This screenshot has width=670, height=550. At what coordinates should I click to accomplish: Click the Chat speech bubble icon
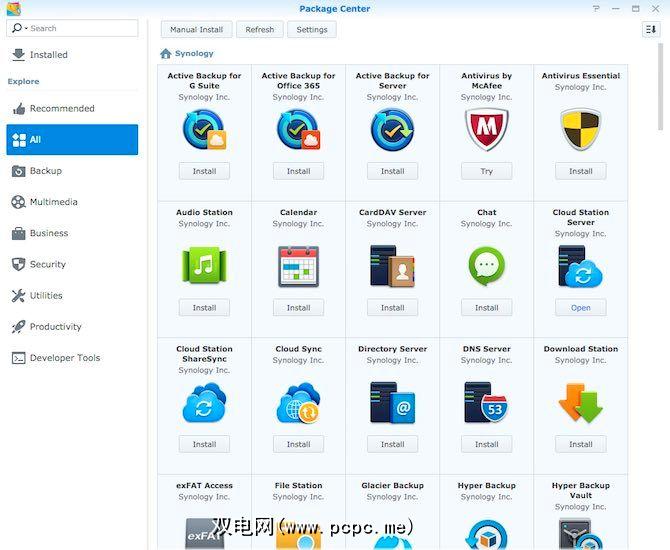tap(487, 266)
